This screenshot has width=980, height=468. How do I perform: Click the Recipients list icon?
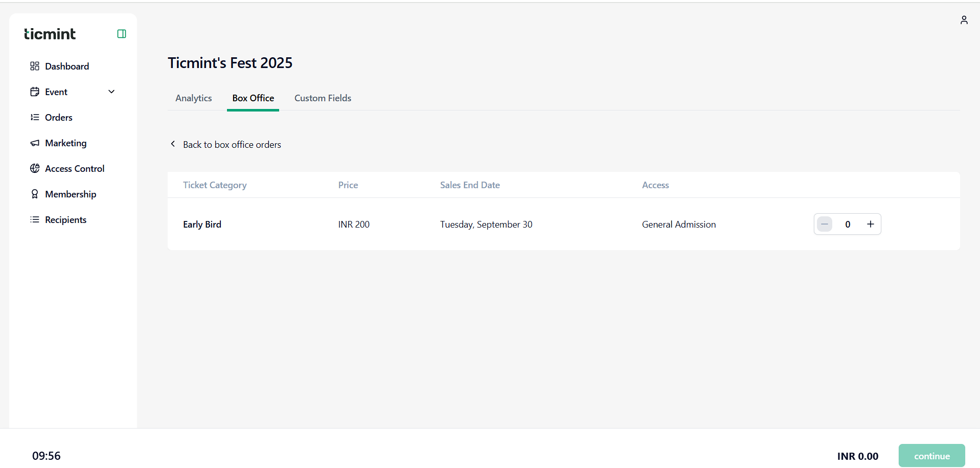coord(35,219)
